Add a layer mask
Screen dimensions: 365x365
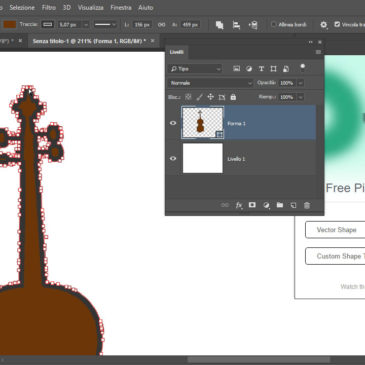pyautogui.click(x=252, y=205)
